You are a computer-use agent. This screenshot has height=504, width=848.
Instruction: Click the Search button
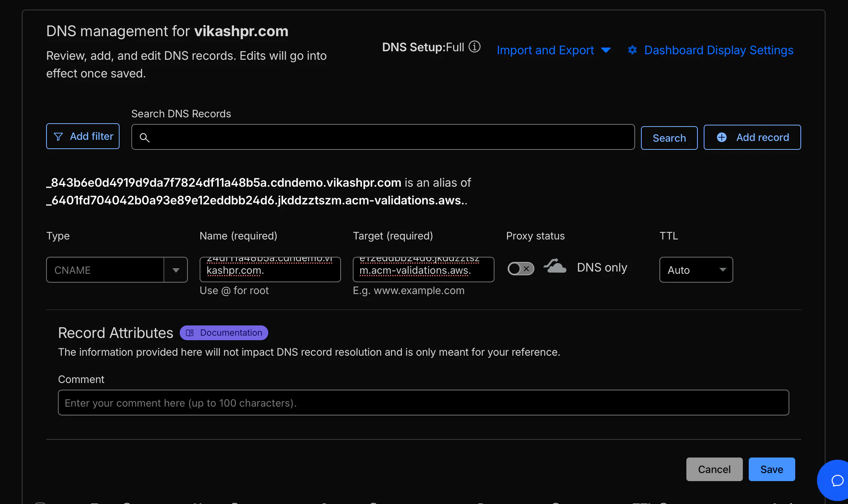click(669, 138)
